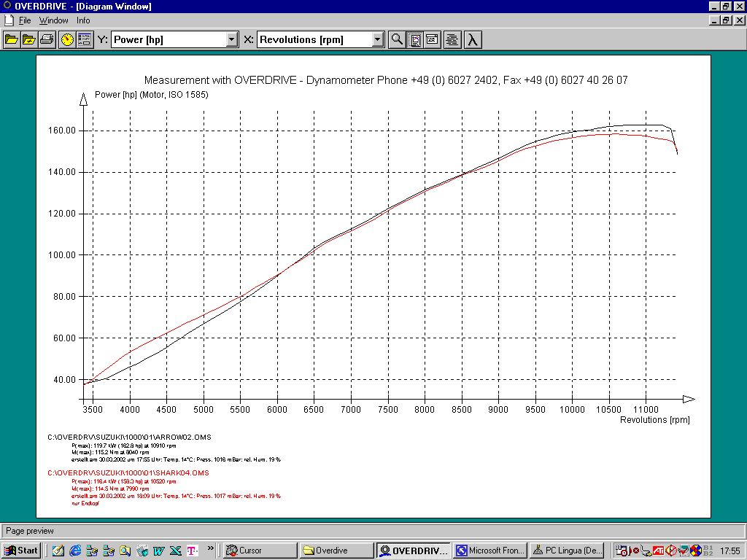The width and height of the screenshot is (747, 560).
Task: Click the chart title starting 'Measurement with OVERDRIVE'
Action: pos(386,80)
